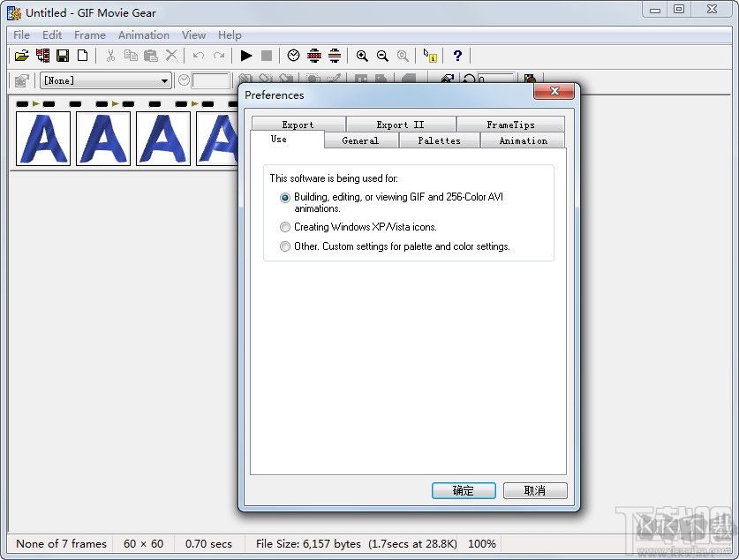Click the 取消 cancel button
Screen dimensions: 739x560
[x=535, y=490]
